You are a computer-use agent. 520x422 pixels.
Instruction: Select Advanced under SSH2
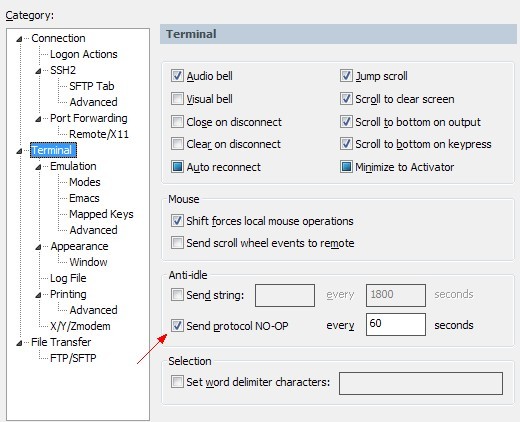pos(93,102)
